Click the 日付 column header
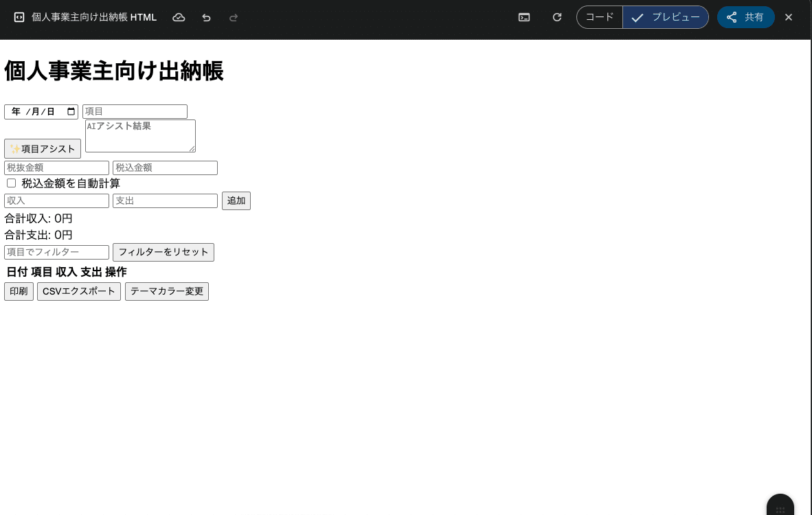 (x=17, y=272)
